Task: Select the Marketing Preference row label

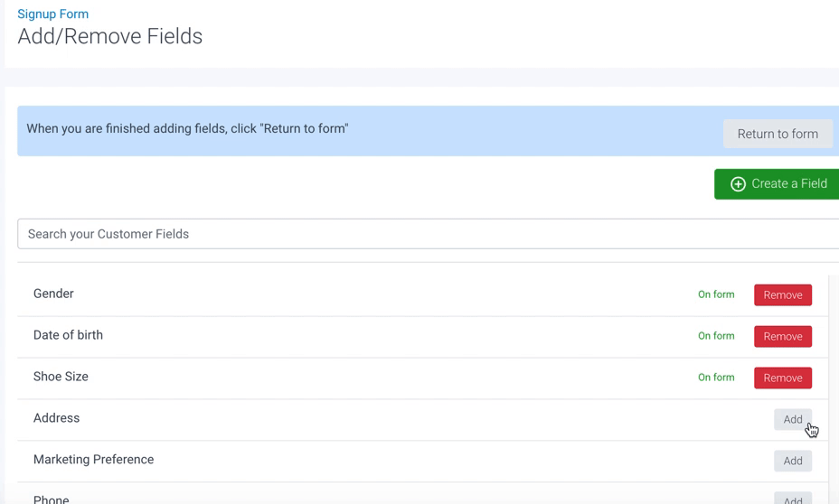Action: 93,460
